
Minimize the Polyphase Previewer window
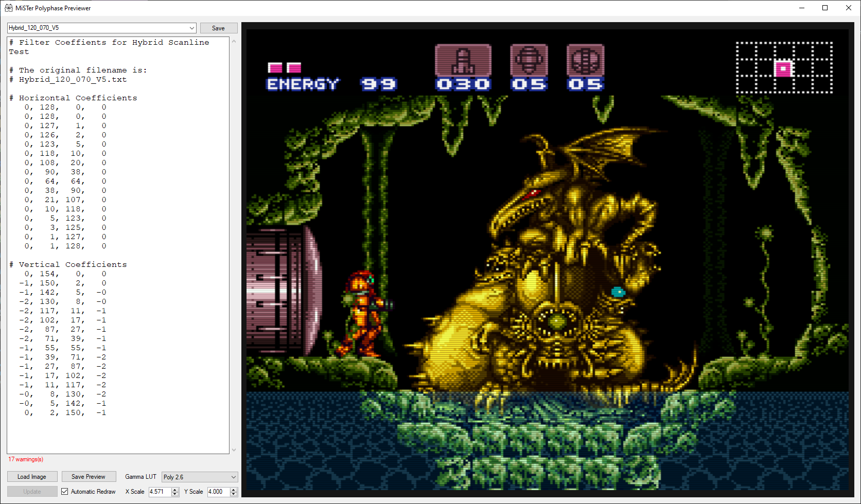click(x=802, y=8)
